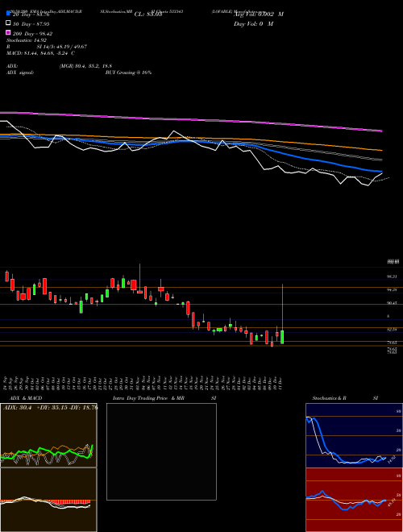Click the 'SI 14/3: 48.19 / 49.67' readout

[62, 47]
